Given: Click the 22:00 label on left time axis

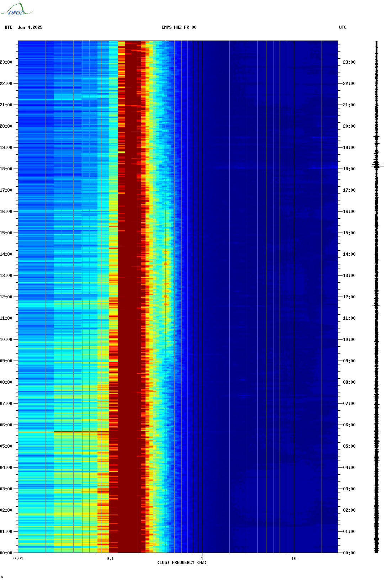Looking at the screenshot, I should point(6,84).
